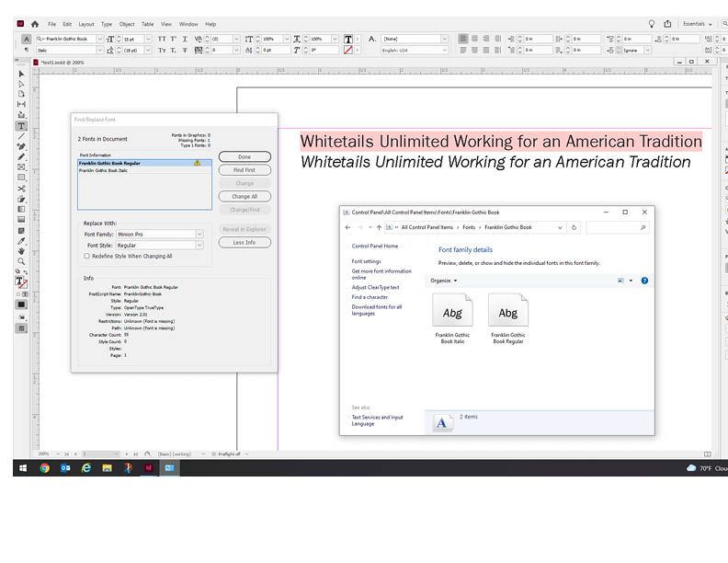
Task: Open Replace With Font Family dropdown
Action: 199,234
